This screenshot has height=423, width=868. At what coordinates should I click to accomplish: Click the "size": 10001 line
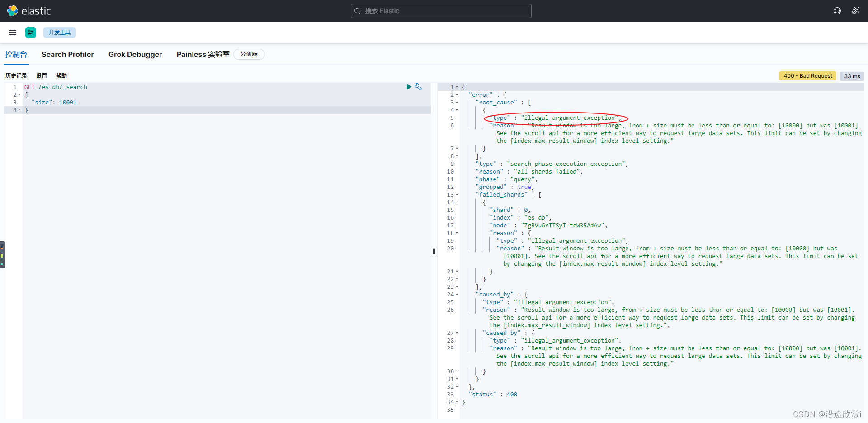point(54,103)
